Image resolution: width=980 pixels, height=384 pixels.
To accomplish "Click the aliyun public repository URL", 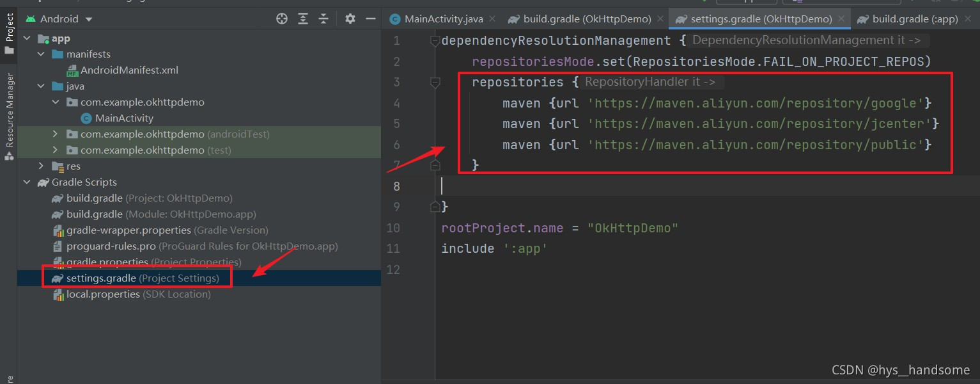I will point(756,145).
